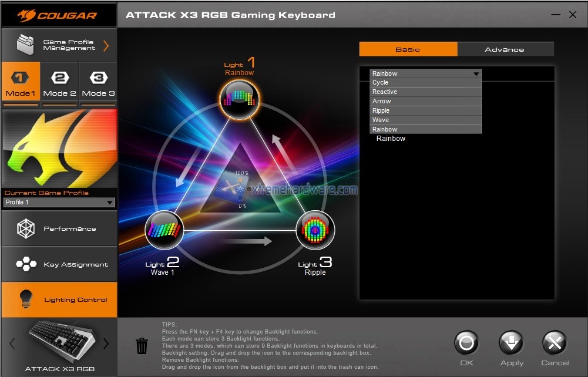Viewport: 588px width, 377px height.
Task: Switch to the Advance tab
Action: point(505,49)
